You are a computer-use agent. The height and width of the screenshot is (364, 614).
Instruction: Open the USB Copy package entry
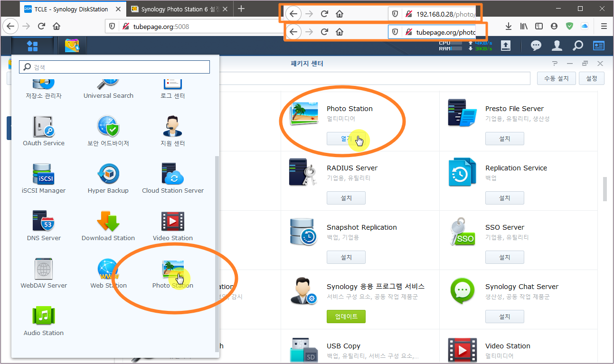point(360,347)
